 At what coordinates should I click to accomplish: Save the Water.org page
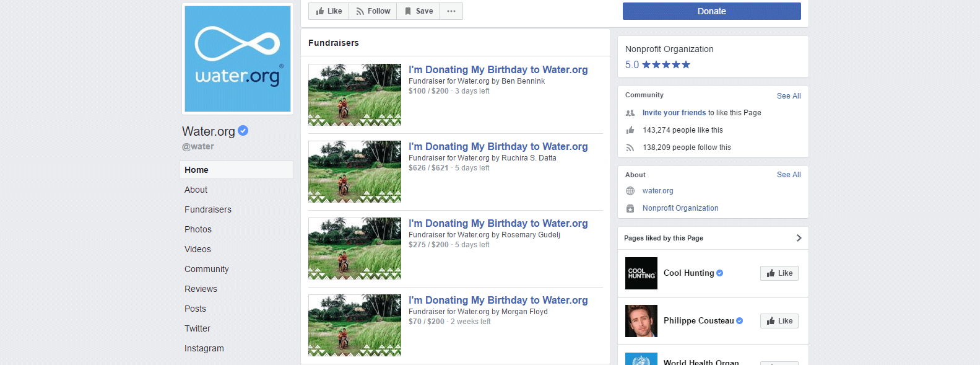coord(418,11)
